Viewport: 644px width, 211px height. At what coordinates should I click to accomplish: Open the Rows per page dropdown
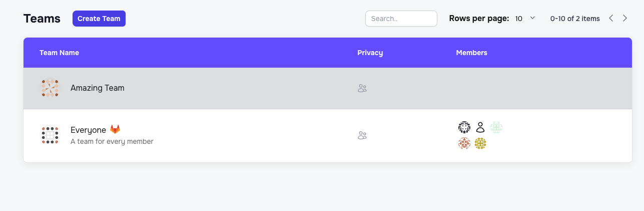[525, 19]
